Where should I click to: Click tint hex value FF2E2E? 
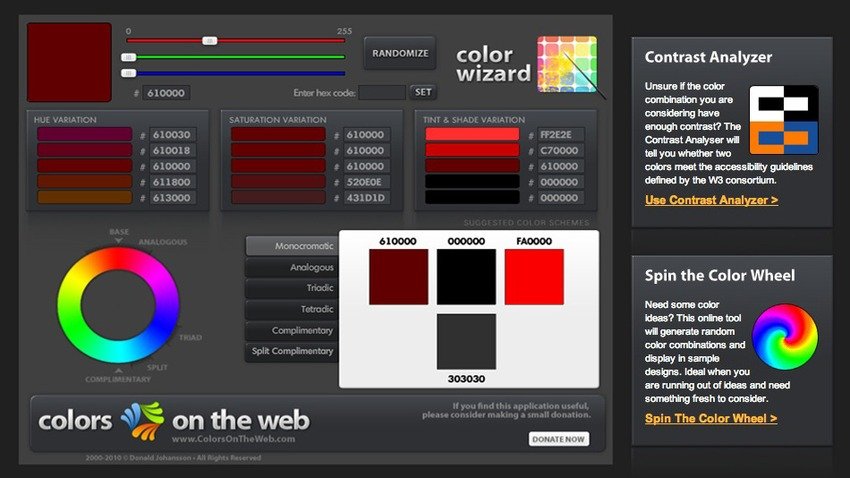(560, 134)
